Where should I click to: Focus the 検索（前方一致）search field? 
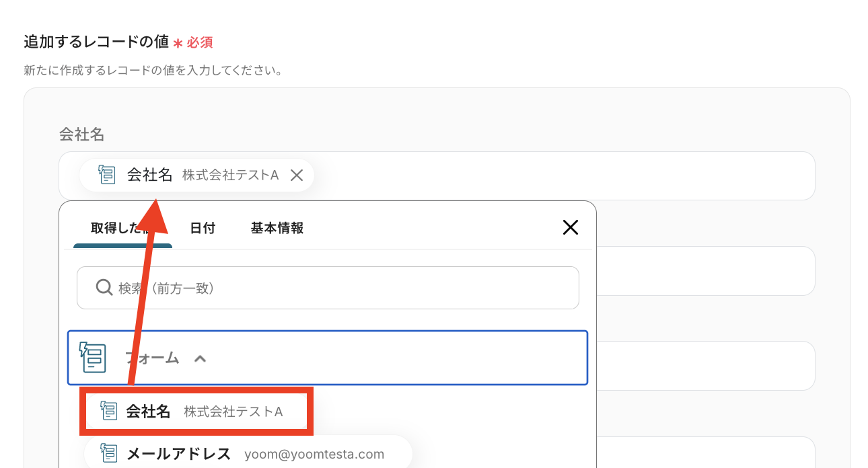click(x=336, y=288)
